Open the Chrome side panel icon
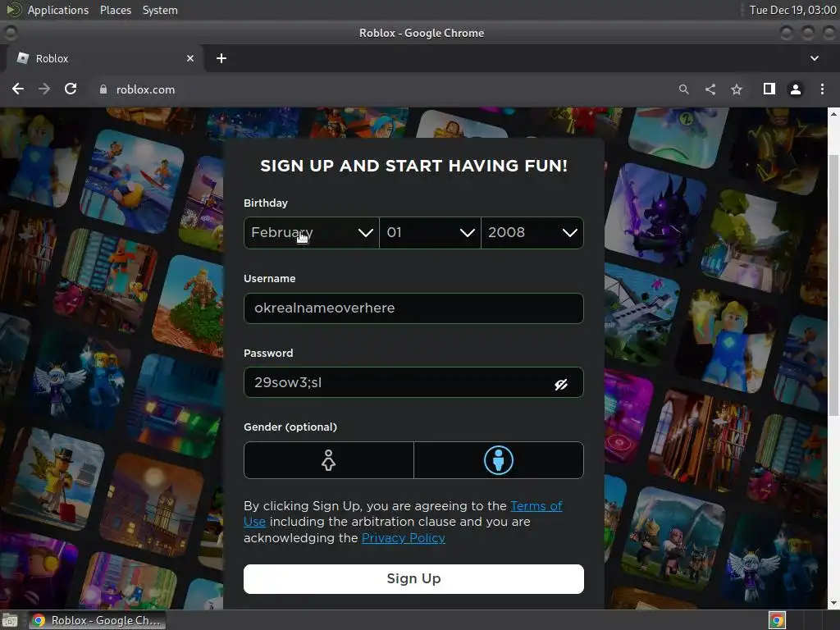Image resolution: width=840 pixels, height=630 pixels. tap(769, 89)
